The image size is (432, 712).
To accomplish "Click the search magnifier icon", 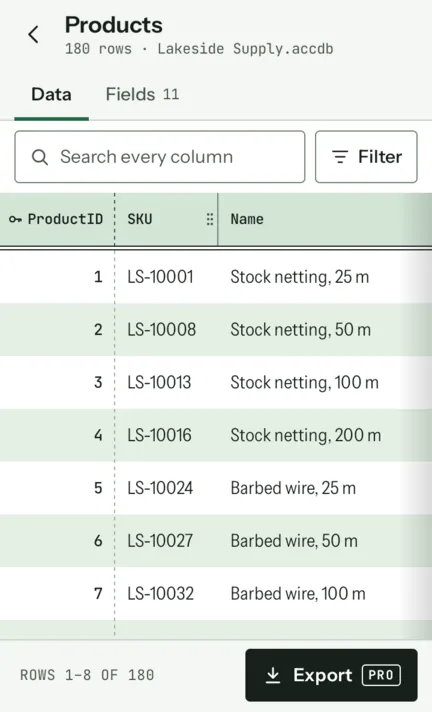I will coord(40,157).
